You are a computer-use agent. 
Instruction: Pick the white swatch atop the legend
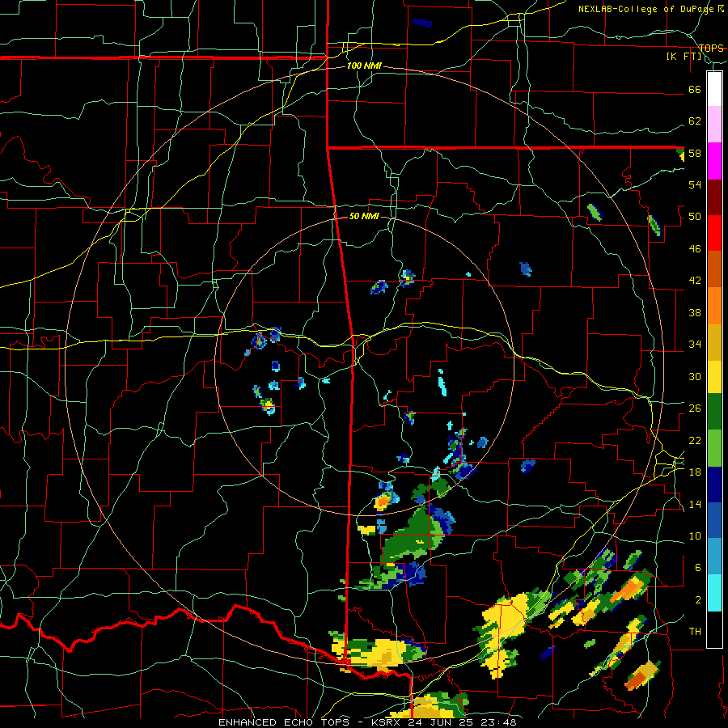pyautogui.click(x=714, y=89)
